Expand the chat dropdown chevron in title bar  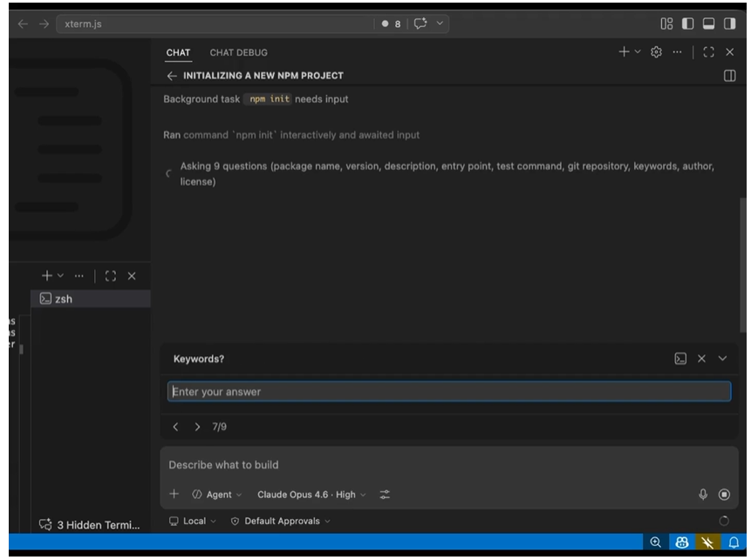(440, 24)
